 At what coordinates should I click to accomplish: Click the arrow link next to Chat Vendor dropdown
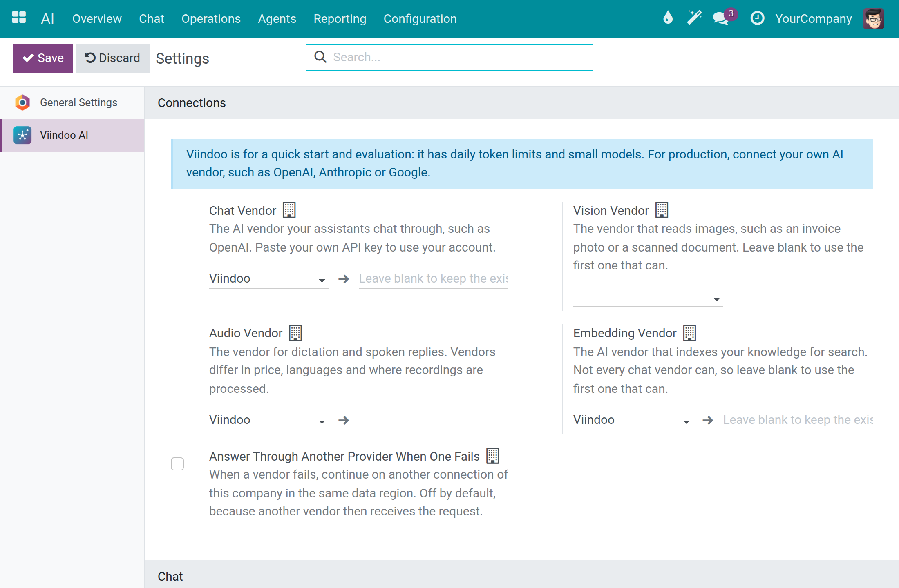coord(344,279)
